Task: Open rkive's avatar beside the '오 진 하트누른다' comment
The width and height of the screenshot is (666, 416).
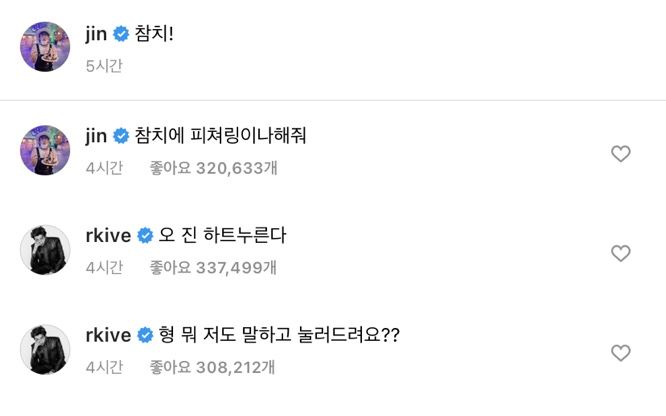Action: coord(45,250)
